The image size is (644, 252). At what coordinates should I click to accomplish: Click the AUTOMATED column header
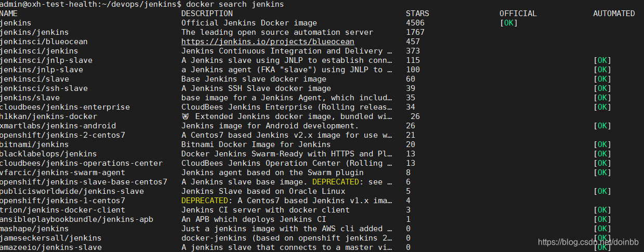[x=614, y=14]
